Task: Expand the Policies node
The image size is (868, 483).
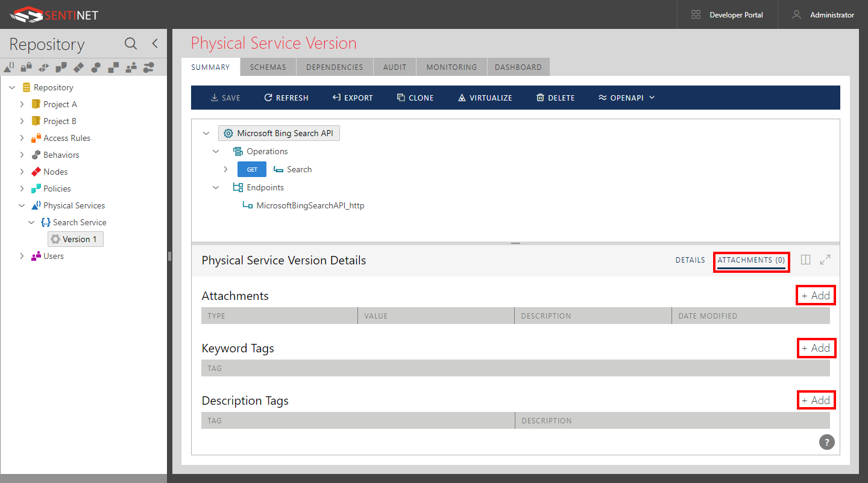Action: pyautogui.click(x=22, y=189)
